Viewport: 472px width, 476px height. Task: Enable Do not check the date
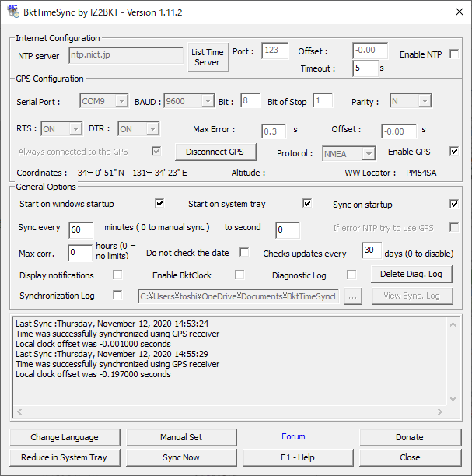pos(244,252)
